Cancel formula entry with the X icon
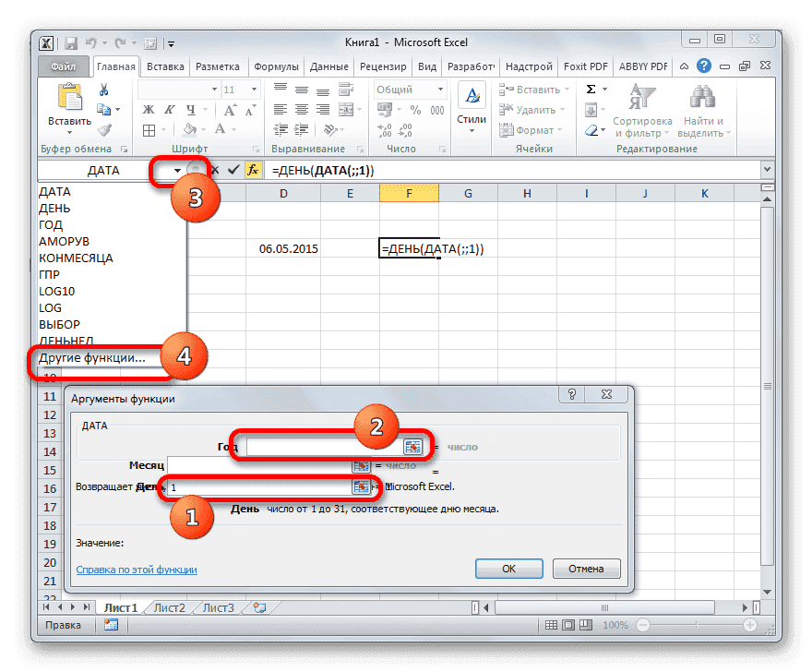The image size is (812, 672). point(215,171)
